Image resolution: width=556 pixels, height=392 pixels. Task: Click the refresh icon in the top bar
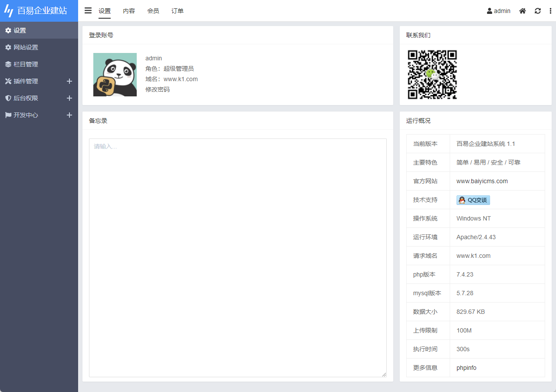click(538, 11)
